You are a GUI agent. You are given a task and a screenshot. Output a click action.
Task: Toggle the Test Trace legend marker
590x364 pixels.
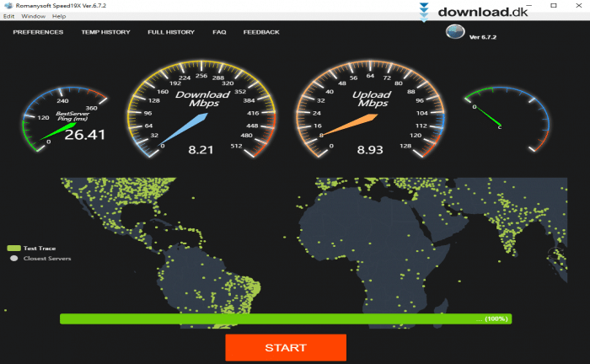(13, 249)
